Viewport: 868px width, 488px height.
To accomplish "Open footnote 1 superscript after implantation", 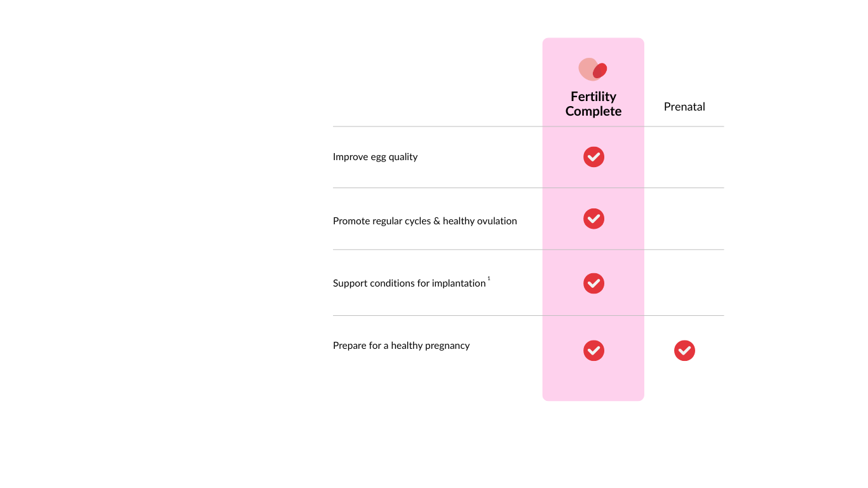I will (489, 278).
